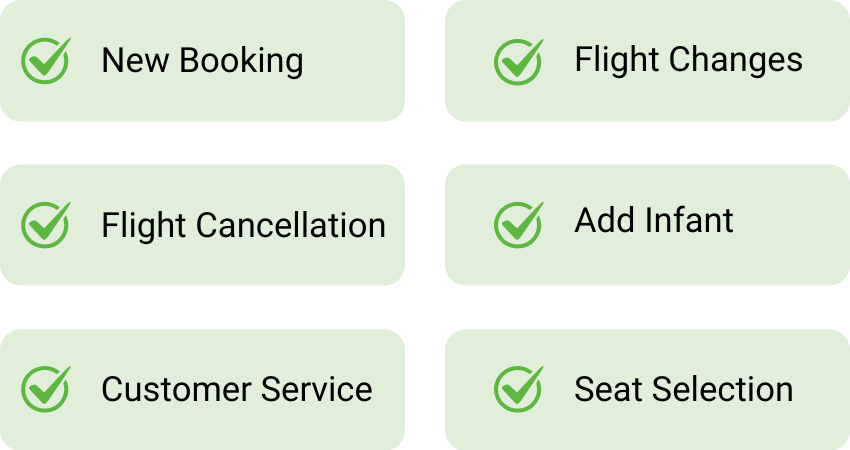Tap the check icon beside Add Infant

pos(518,224)
